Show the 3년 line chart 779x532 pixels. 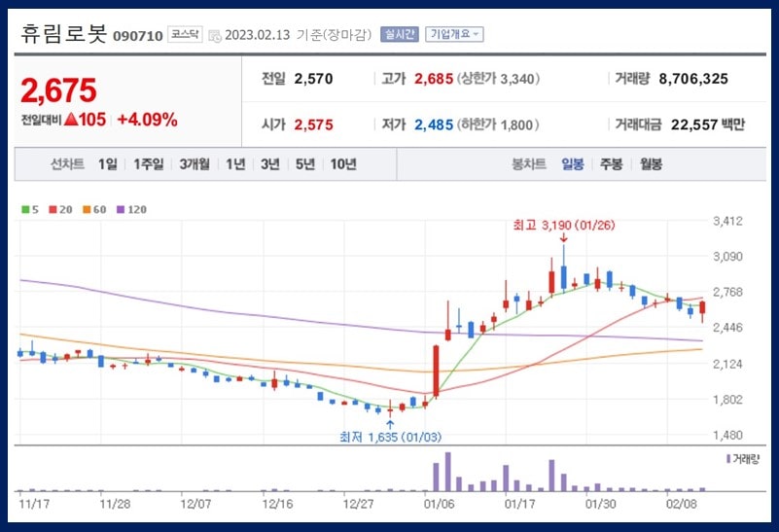(270, 164)
